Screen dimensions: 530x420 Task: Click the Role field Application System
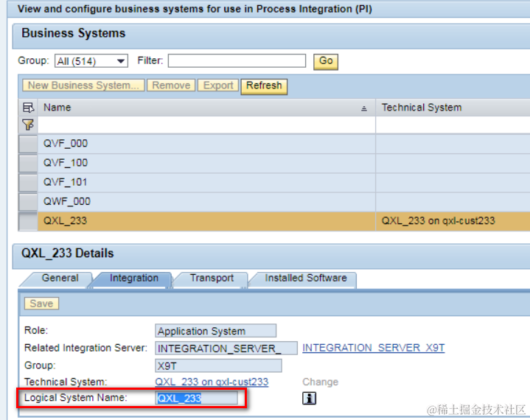pyautogui.click(x=216, y=331)
